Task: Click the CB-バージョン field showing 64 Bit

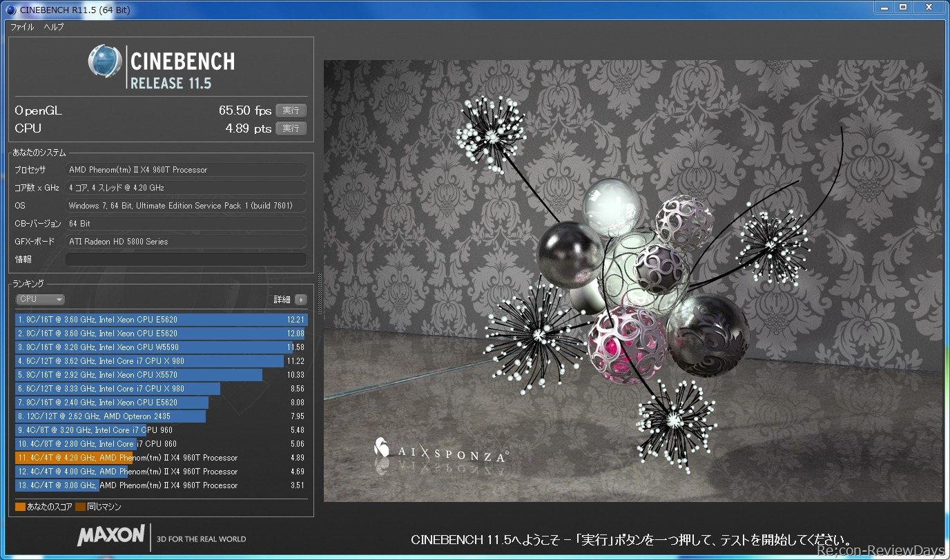Action: pyautogui.click(x=186, y=224)
